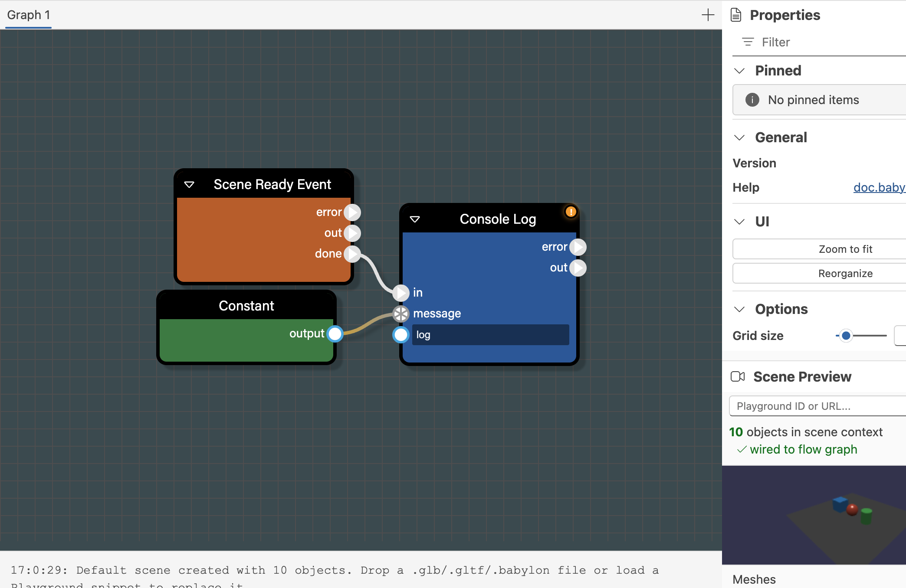The image size is (906, 588).
Task: Collapse the Scene Ready Event node
Action: tap(189, 185)
